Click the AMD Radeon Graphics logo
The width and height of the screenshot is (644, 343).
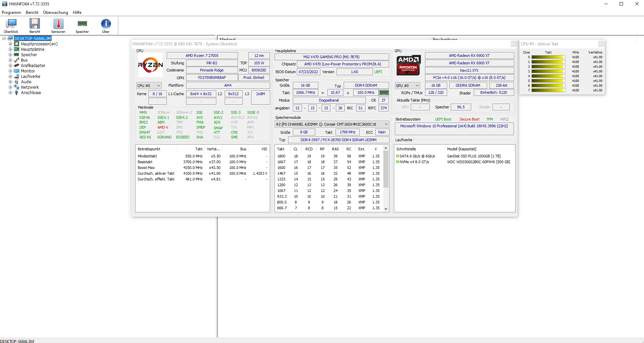pyautogui.click(x=409, y=65)
